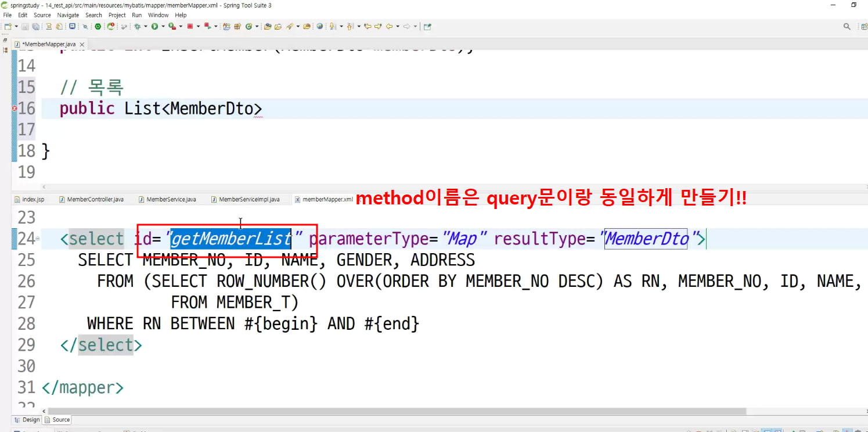Open the Help menu
The height and width of the screenshot is (432, 868).
coord(181,15)
